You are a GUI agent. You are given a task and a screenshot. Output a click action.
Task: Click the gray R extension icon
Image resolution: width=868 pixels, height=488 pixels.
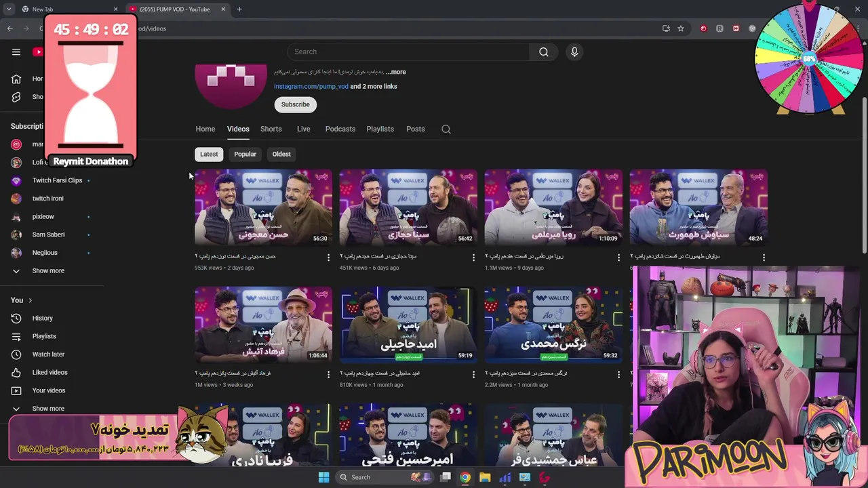[x=719, y=28]
